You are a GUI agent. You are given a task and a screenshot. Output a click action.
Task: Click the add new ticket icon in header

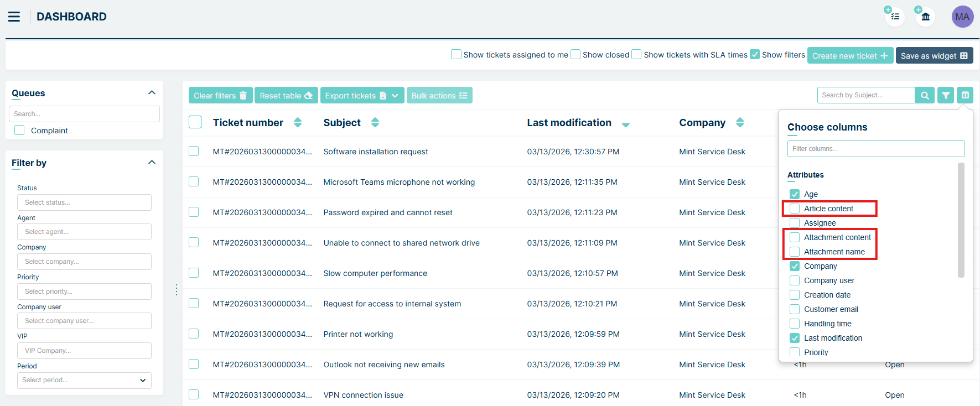[x=894, y=17]
